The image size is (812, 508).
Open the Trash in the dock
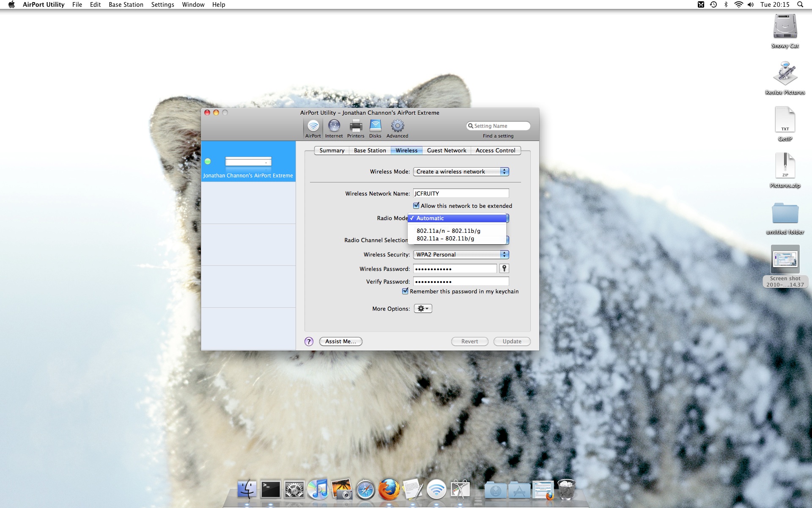[x=566, y=490]
